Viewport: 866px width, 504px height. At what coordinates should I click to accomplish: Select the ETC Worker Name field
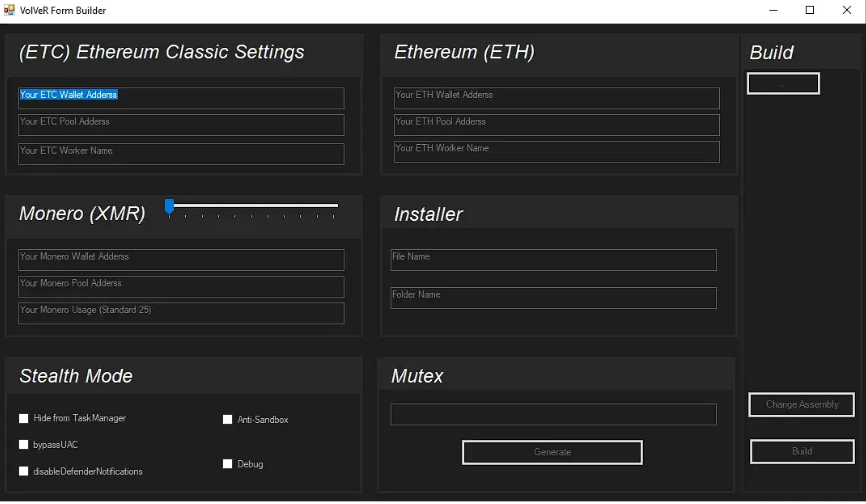181,153
